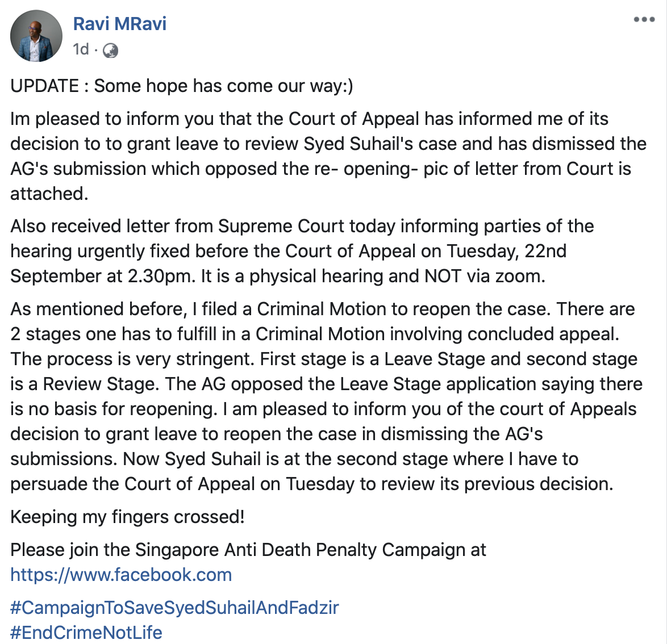Follow the https://www.facebook.com link
Screen dimensions: 667x644
[x=121, y=575]
